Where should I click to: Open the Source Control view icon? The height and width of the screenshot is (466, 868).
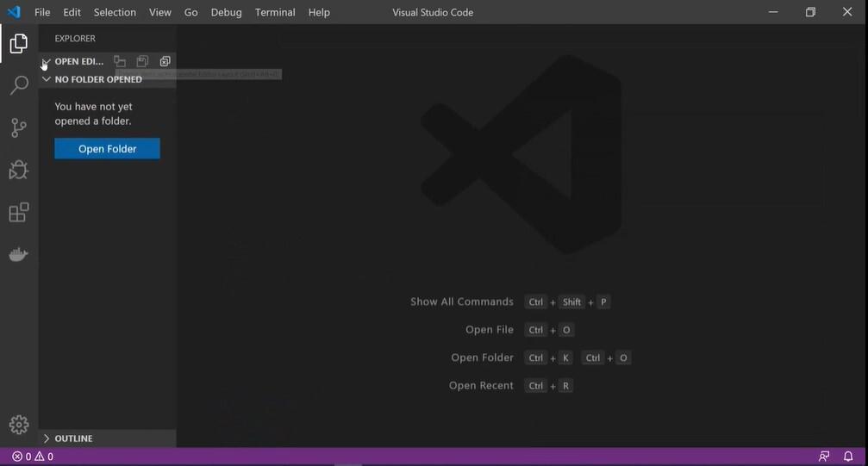click(x=19, y=127)
